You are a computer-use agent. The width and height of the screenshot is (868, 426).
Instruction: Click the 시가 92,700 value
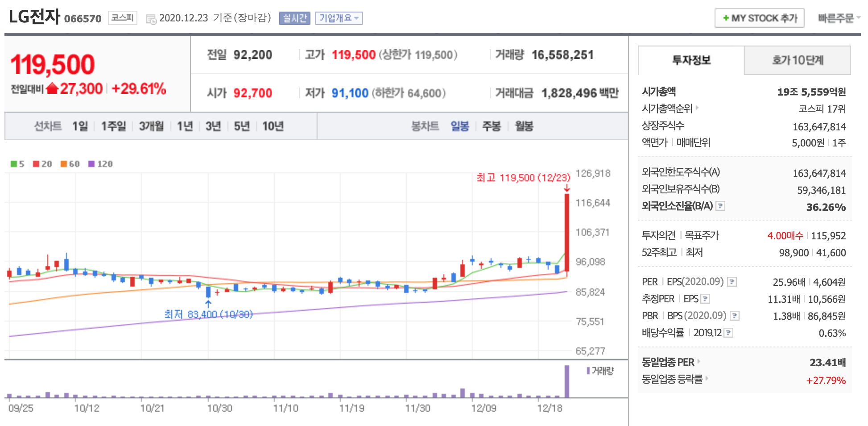(253, 93)
